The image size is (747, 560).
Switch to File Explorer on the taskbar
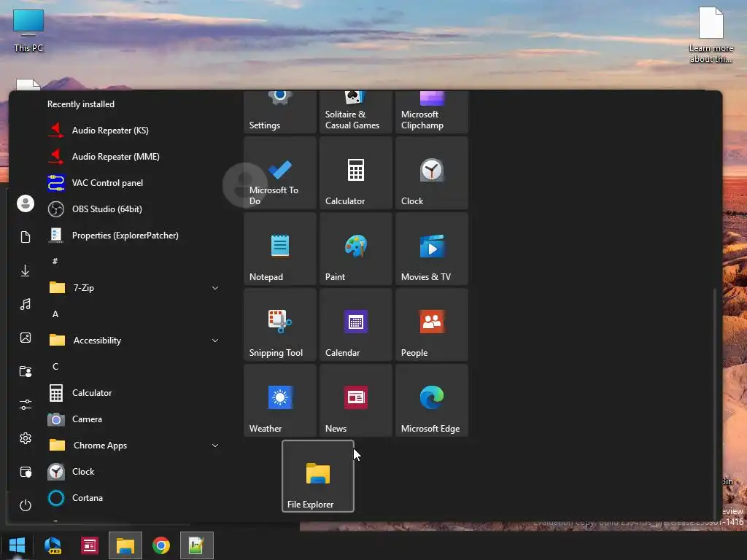tap(125, 545)
